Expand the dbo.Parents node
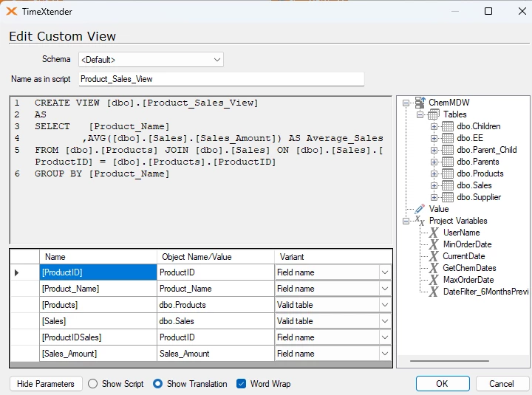 (434, 162)
